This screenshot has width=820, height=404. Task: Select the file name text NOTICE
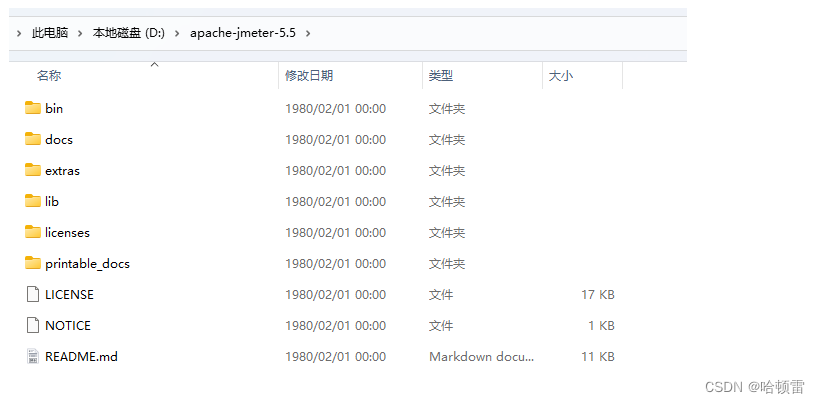pyautogui.click(x=68, y=326)
